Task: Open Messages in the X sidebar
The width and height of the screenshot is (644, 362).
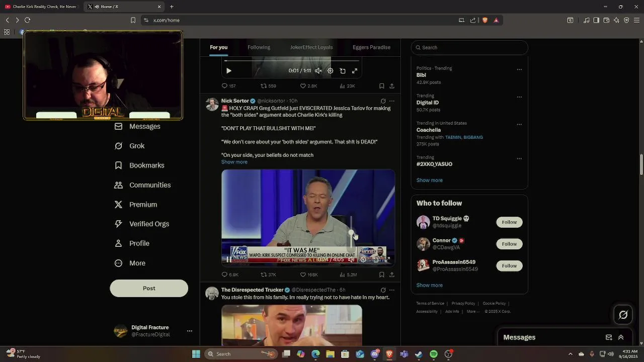Action: (137, 126)
